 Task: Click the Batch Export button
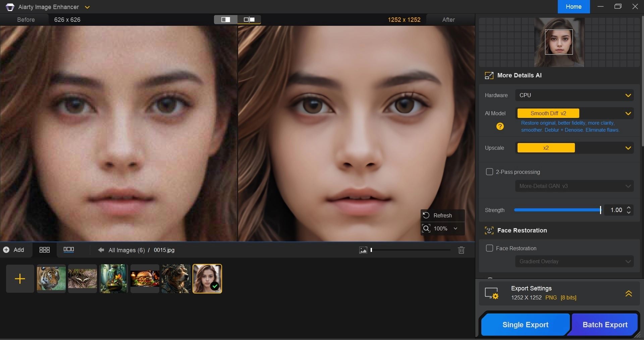pyautogui.click(x=605, y=325)
